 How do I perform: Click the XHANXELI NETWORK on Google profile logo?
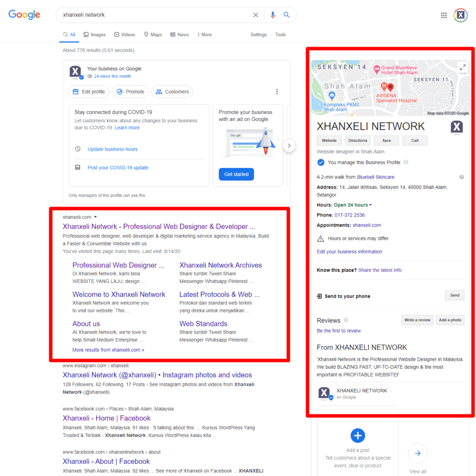(x=325, y=393)
